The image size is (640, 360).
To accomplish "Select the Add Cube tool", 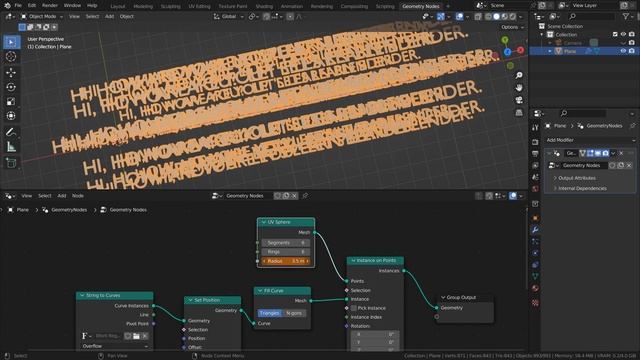I will 11,163.
